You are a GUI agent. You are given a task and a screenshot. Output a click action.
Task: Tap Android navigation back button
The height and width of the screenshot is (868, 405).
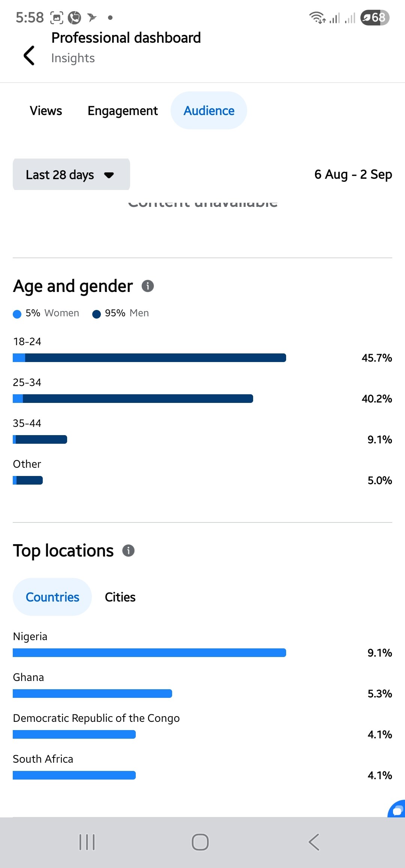(314, 842)
